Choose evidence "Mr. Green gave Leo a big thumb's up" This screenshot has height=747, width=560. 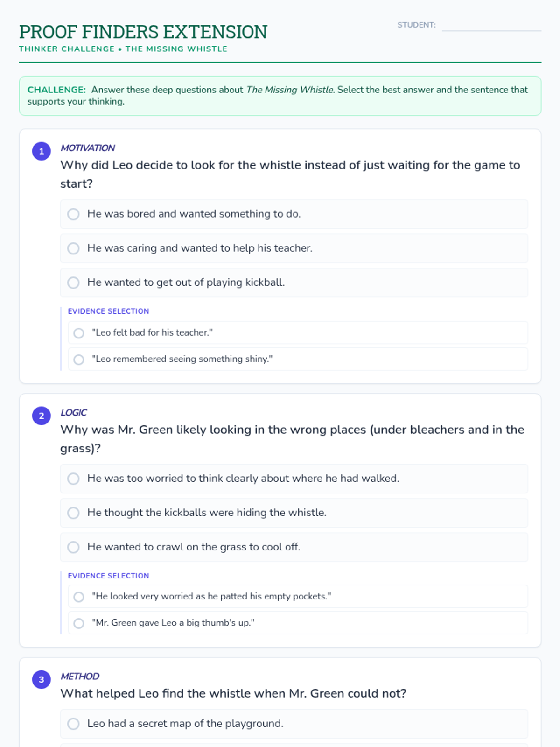click(79, 623)
